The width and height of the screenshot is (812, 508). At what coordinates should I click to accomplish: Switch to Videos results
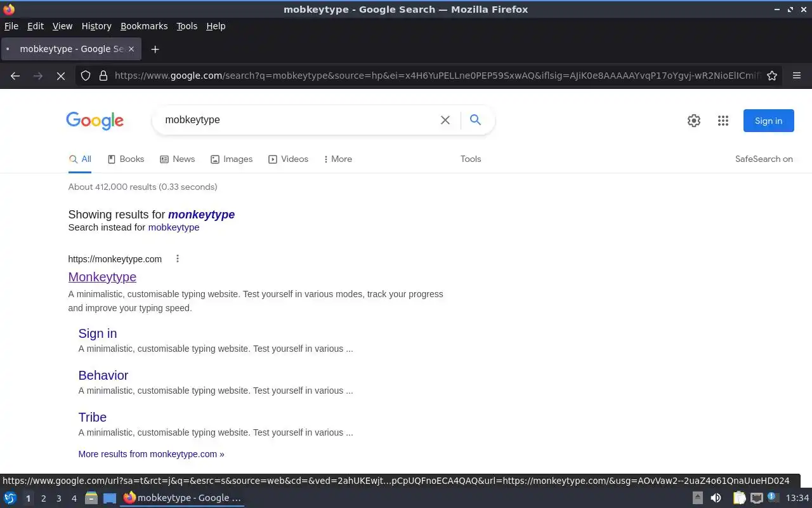288,159
